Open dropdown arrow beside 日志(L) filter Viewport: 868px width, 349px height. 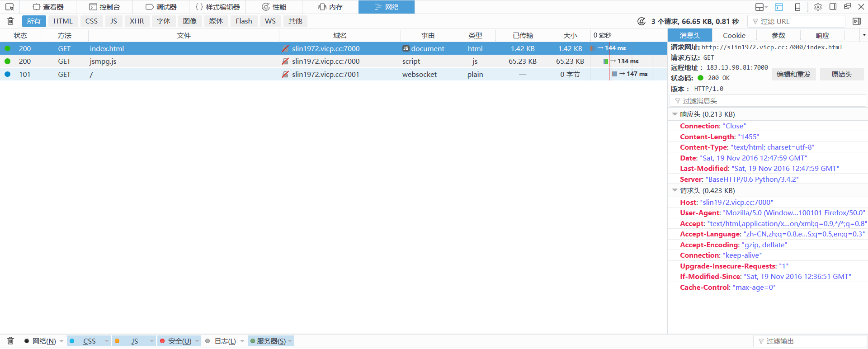pos(242,341)
